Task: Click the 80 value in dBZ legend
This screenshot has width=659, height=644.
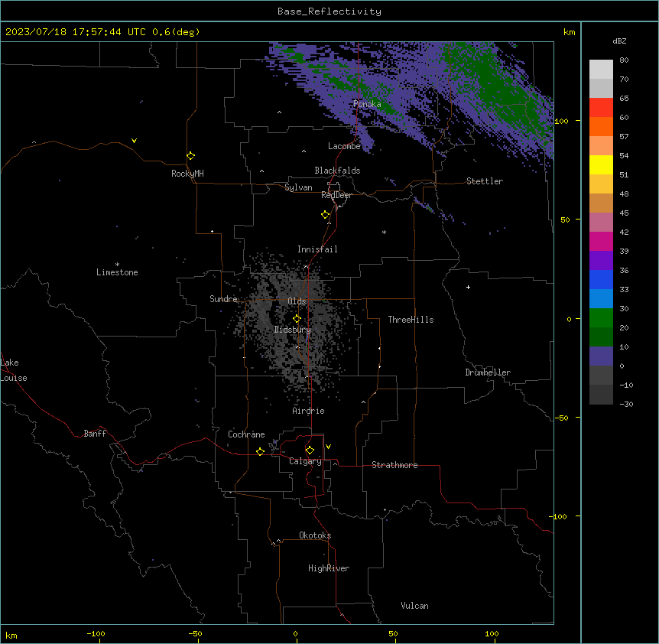Action: pos(624,60)
